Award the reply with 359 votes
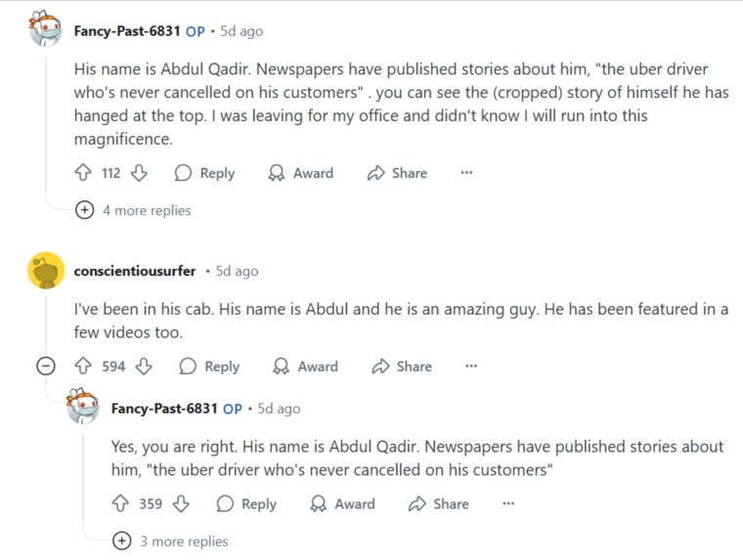Image resolution: width=743 pixels, height=560 pixels. click(x=342, y=503)
